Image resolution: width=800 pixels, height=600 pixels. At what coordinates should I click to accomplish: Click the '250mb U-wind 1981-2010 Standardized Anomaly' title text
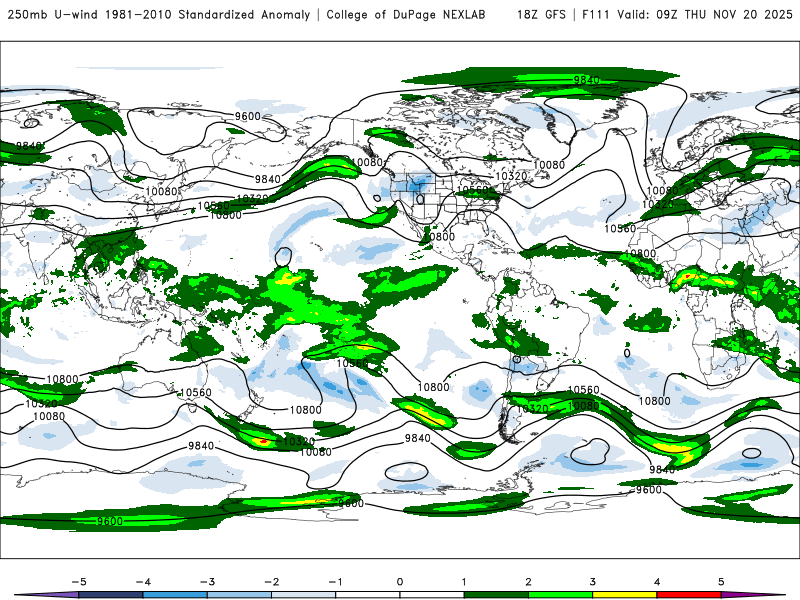click(x=159, y=14)
